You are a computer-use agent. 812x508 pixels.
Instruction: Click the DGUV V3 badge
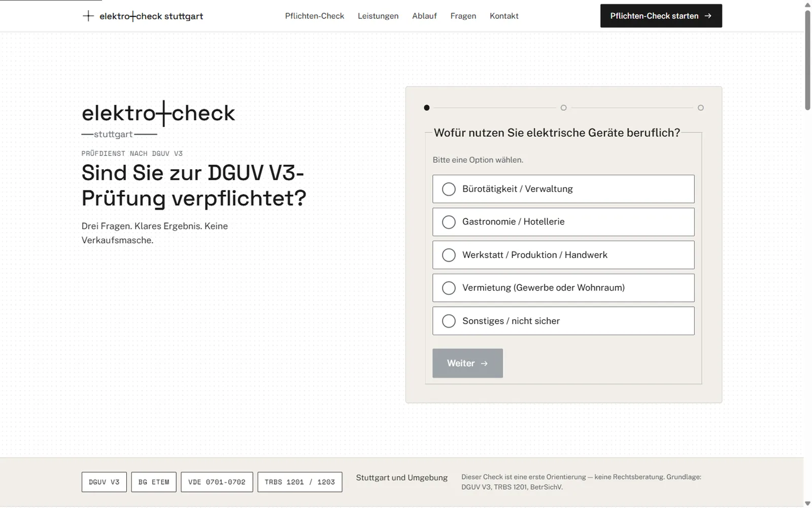(104, 482)
